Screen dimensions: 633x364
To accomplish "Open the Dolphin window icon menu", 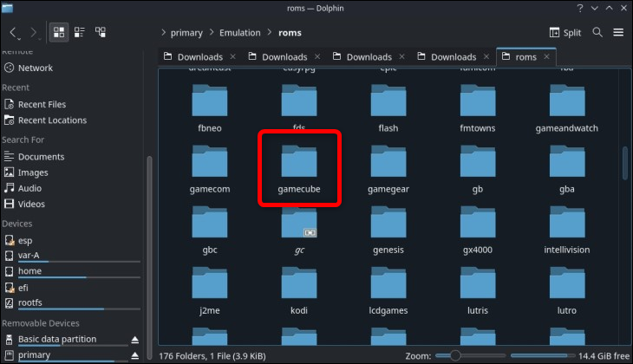I will 7,8.
